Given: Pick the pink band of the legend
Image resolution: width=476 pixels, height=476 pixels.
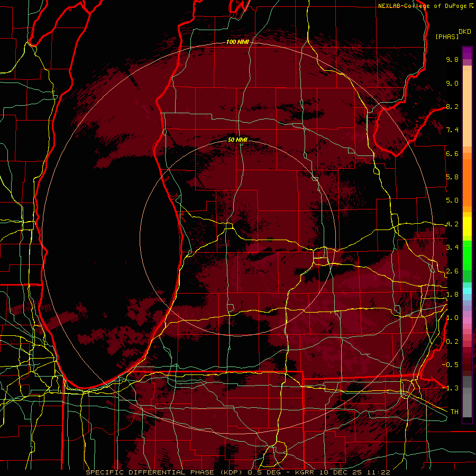Looking at the screenshot, I should (x=467, y=321).
